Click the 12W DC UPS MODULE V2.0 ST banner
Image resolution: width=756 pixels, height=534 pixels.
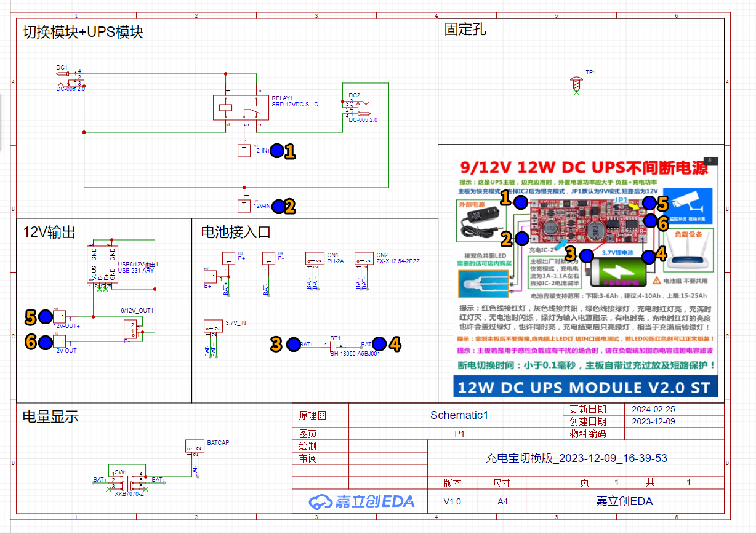tap(585, 388)
